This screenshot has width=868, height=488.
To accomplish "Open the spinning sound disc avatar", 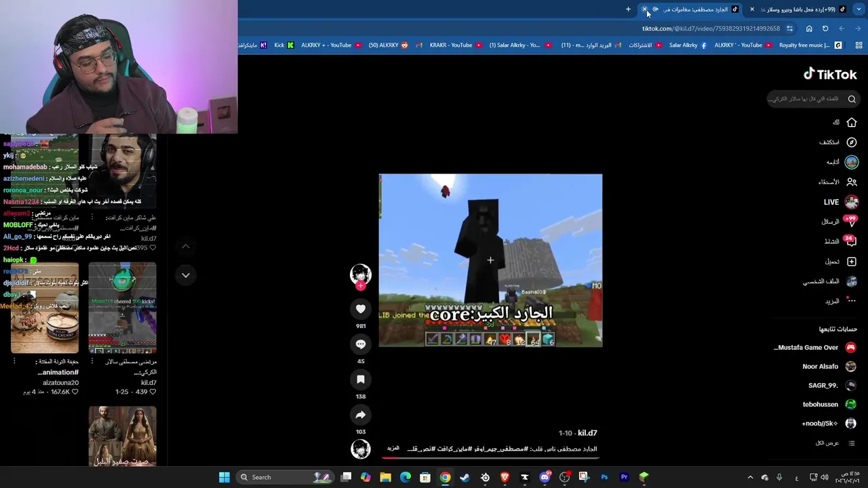I will [x=361, y=449].
